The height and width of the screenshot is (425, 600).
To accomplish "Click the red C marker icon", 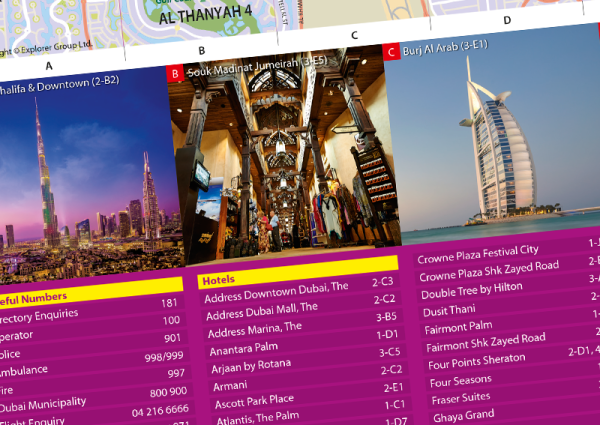I will tap(391, 51).
